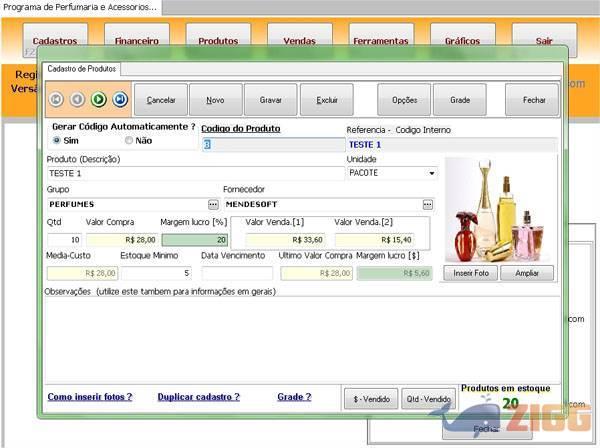Select the Cadastro de Produtos tab
Viewport: 600px width, 448px height.
tap(81, 69)
